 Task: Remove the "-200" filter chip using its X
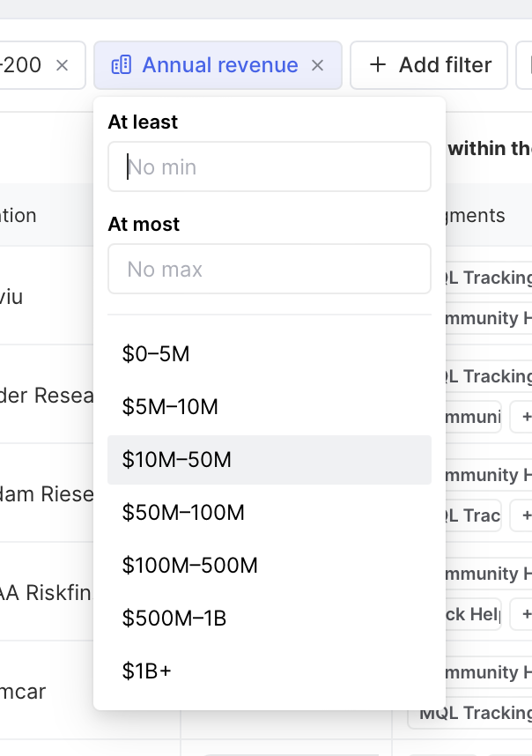62,65
